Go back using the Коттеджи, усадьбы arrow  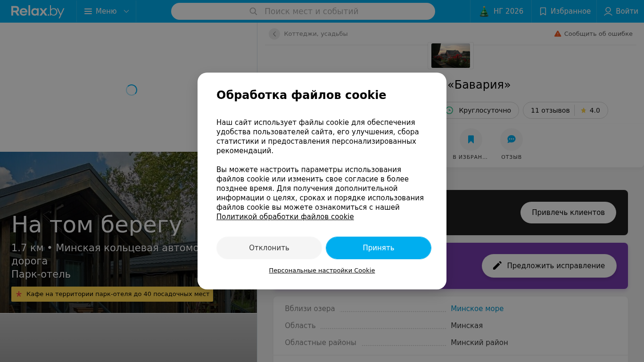click(274, 34)
